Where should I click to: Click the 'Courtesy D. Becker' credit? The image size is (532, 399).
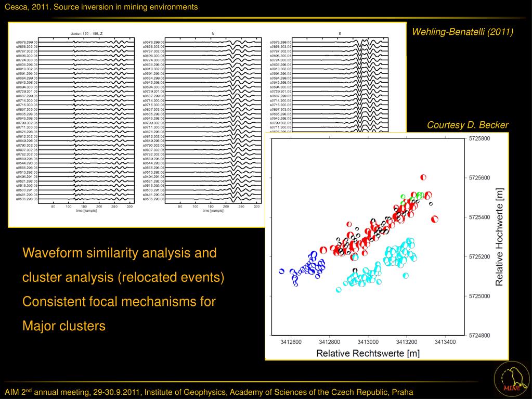pos(468,125)
